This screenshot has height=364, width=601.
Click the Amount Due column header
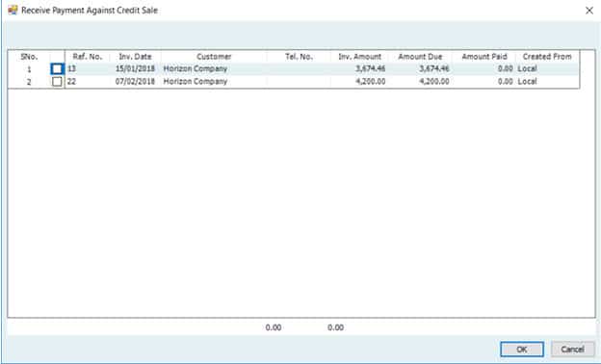point(420,57)
